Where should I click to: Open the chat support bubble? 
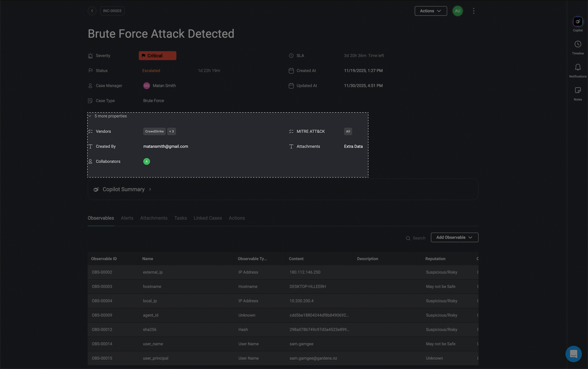click(573, 354)
